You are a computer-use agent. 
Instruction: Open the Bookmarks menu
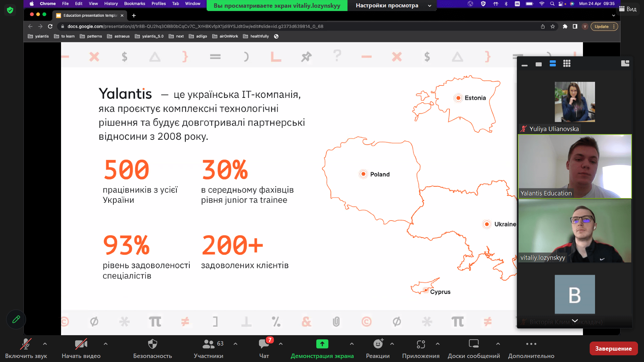coord(135,4)
